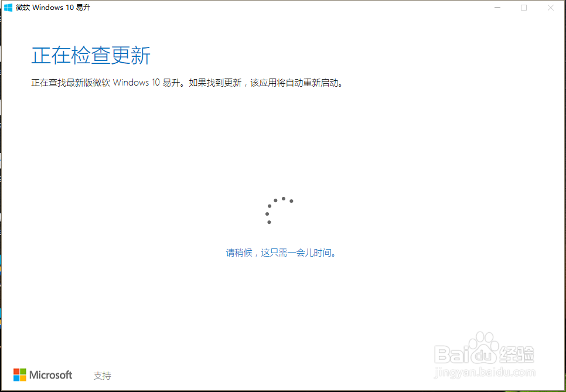Click the Windows logo in title bar
This screenshot has width=566, height=392.
tap(8, 8)
